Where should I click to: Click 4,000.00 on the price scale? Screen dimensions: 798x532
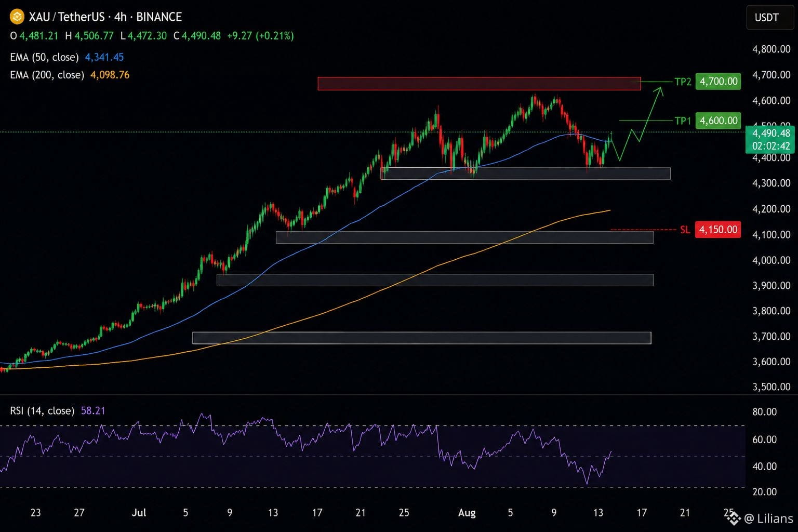pyautogui.click(x=772, y=260)
